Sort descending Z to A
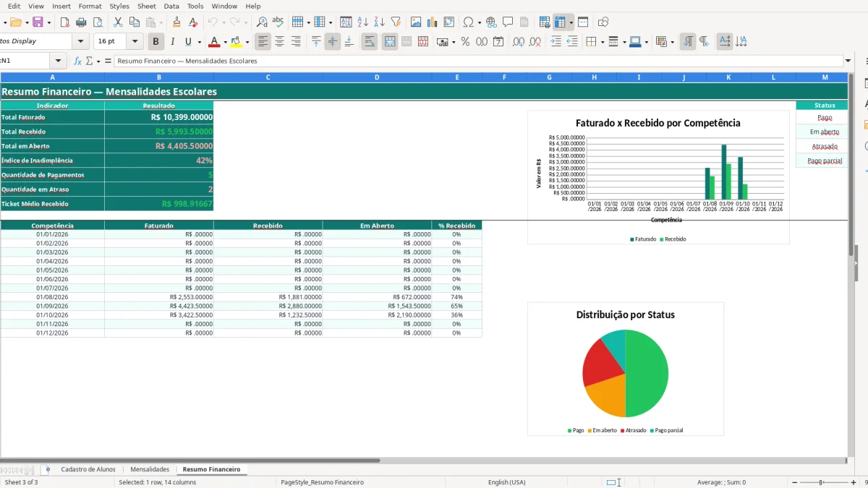Image resolution: width=868 pixels, height=488 pixels. [x=379, y=22]
